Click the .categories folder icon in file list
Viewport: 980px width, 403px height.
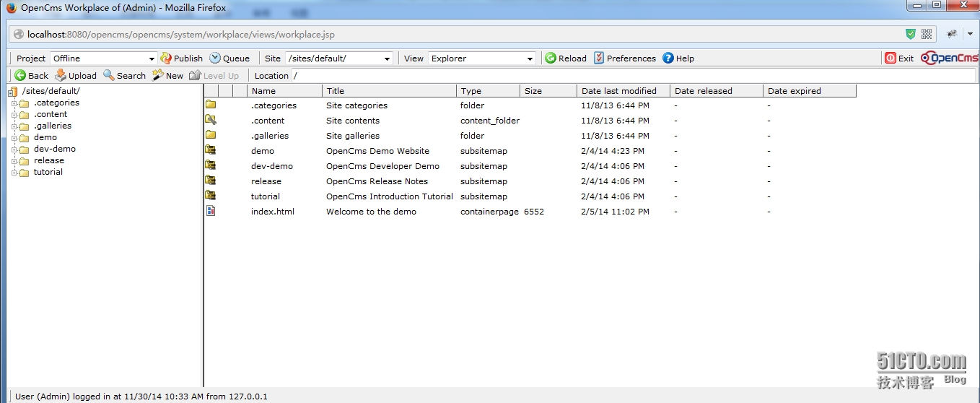click(211, 105)
